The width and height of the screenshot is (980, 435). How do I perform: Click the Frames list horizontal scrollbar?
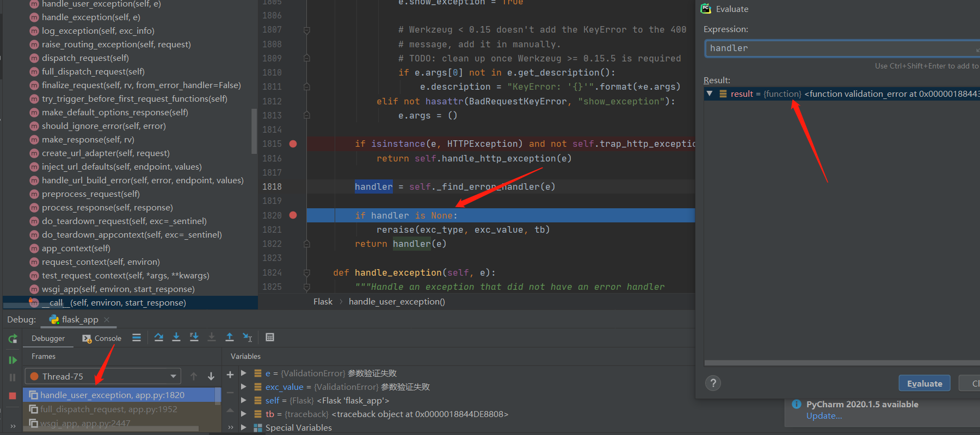tap(111, 429)
